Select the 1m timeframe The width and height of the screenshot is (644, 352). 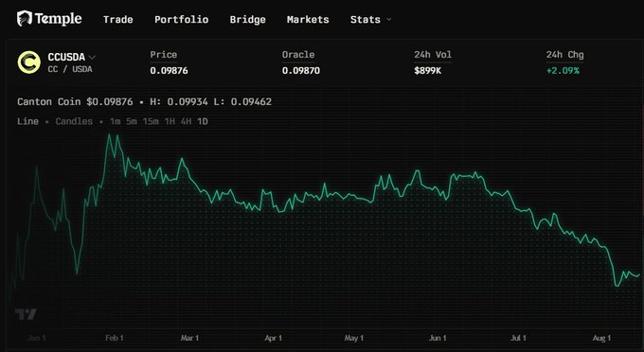(115, 121)
